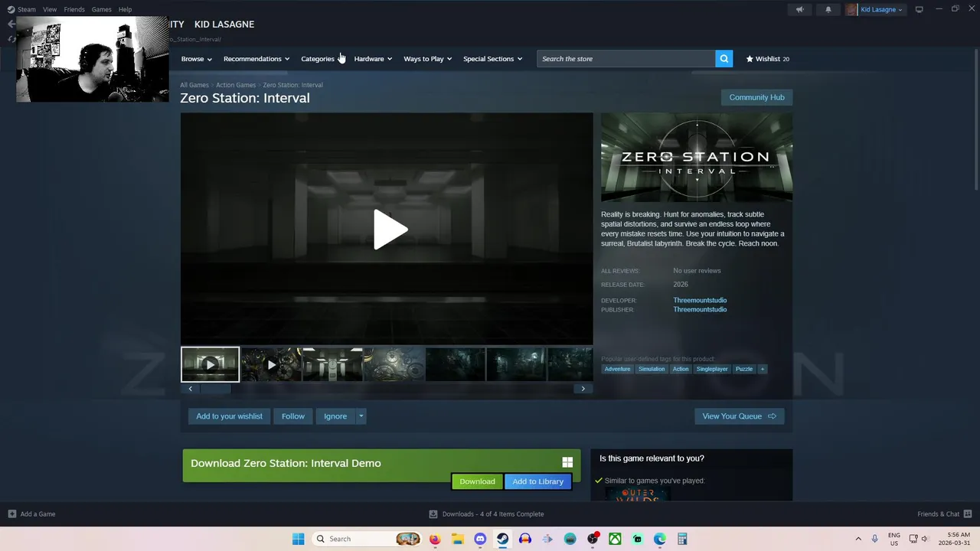Open the notifications bell icon
The width and height of the screenshot is (980, 551).
[x=828, y=10]
